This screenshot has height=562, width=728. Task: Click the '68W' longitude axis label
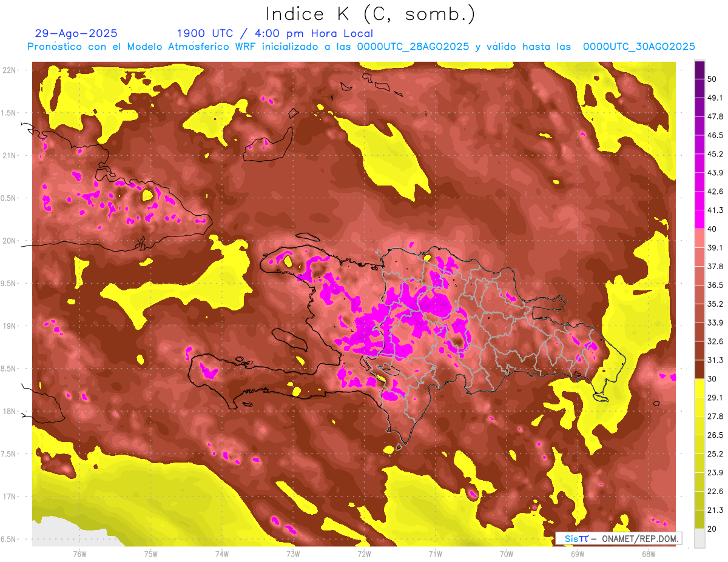[x=649, y=554]
